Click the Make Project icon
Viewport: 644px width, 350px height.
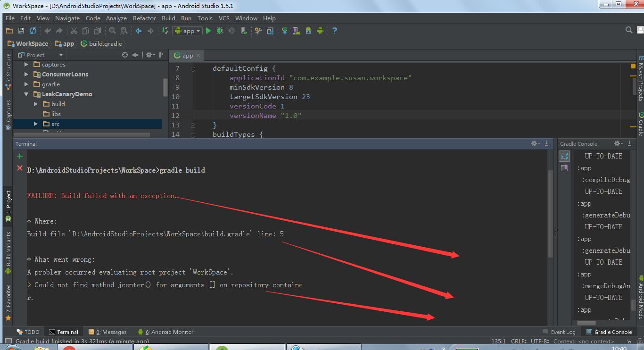tap(165, 31)
